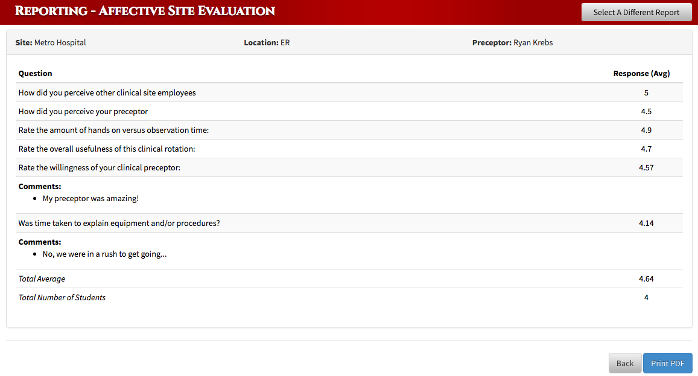Select the row 'How did you perceive your preceptor'
The height and width of the screenshot is (376, 698).
click(349, 111)
